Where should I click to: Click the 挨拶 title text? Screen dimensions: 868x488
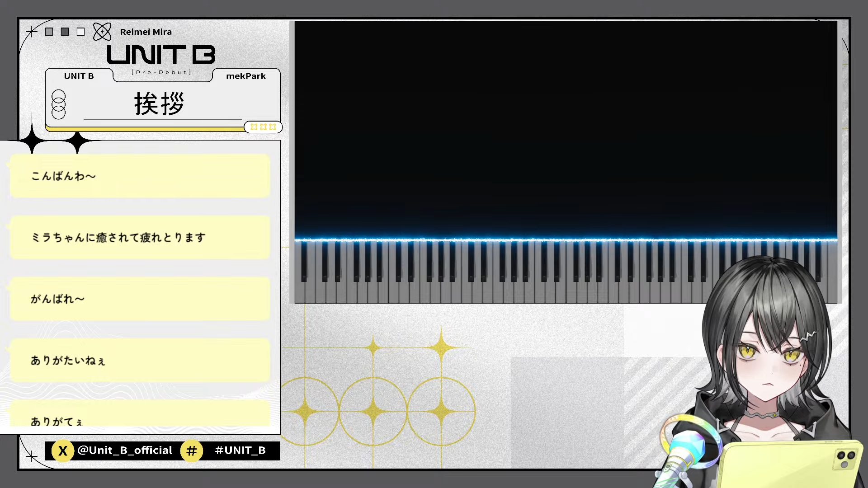pyautogui.click(x=159, y=103)
